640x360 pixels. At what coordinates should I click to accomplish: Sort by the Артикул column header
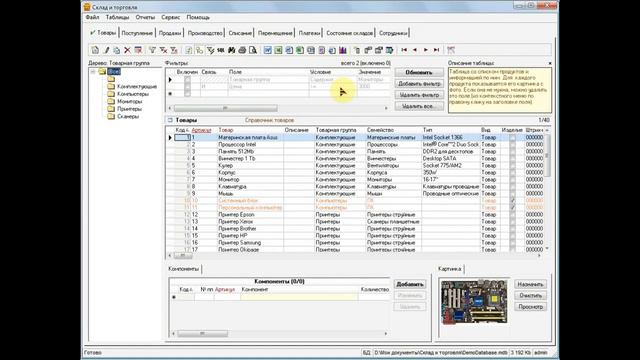click(x=201, y=130)
